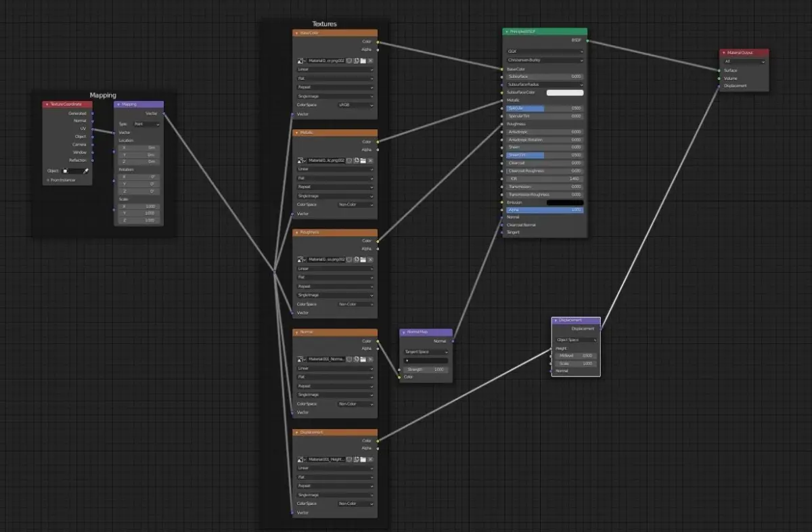Unlink image X in Displacement texture node

(370, 459)
